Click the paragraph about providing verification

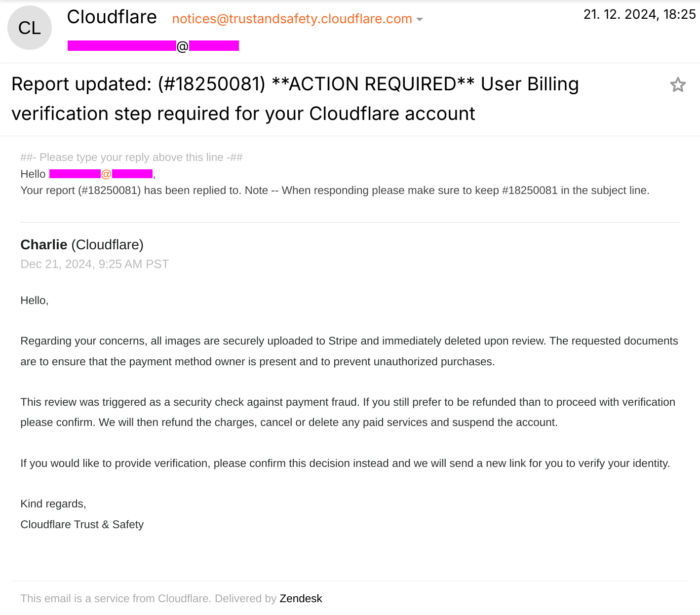pos(345,463)
